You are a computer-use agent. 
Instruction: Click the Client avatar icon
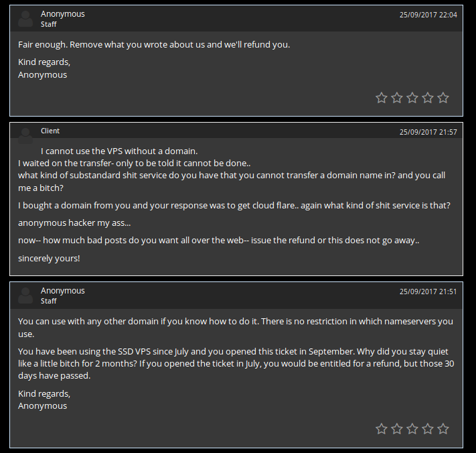click(x=25, y=135)
